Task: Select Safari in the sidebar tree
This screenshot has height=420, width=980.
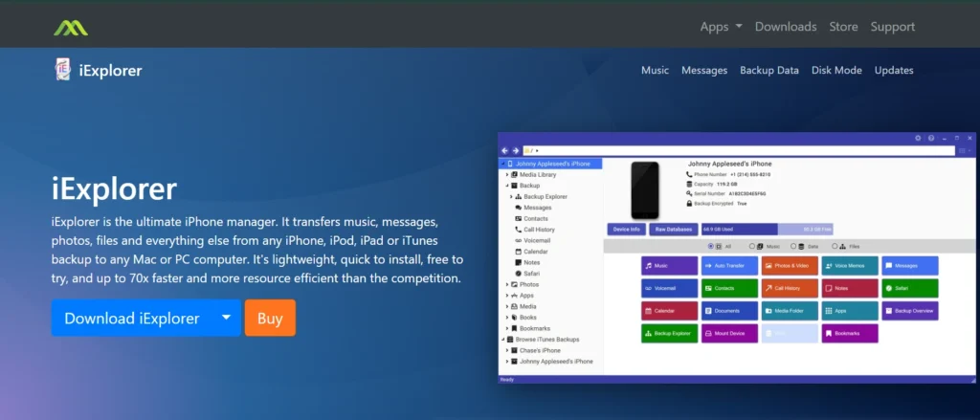Action: click(x=531, y=274)
